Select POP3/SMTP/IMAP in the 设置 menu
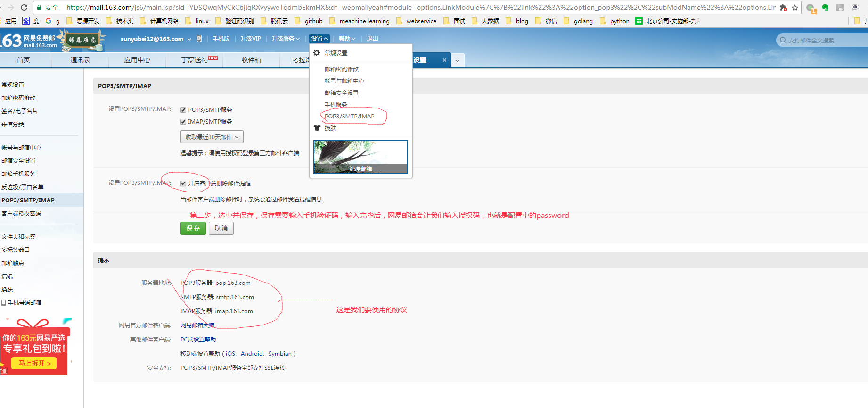Screen dimensions: 868x408 click(x=350, y=117)
